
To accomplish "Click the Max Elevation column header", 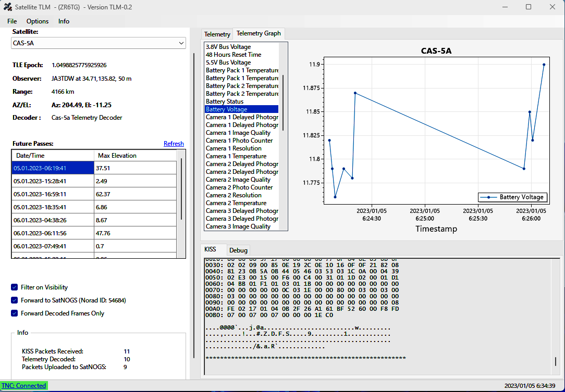I will coord(135,156).
